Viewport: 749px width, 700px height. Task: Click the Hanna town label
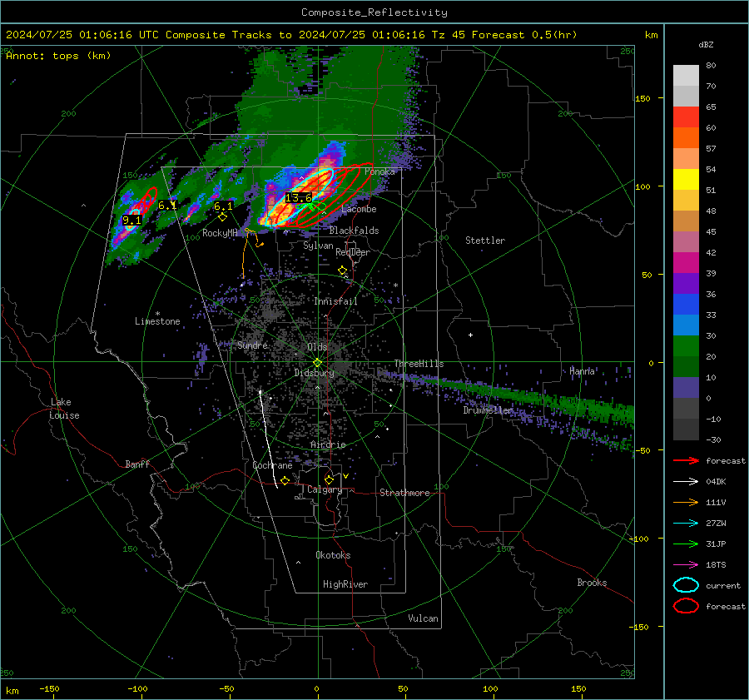(x=582, y=371)
